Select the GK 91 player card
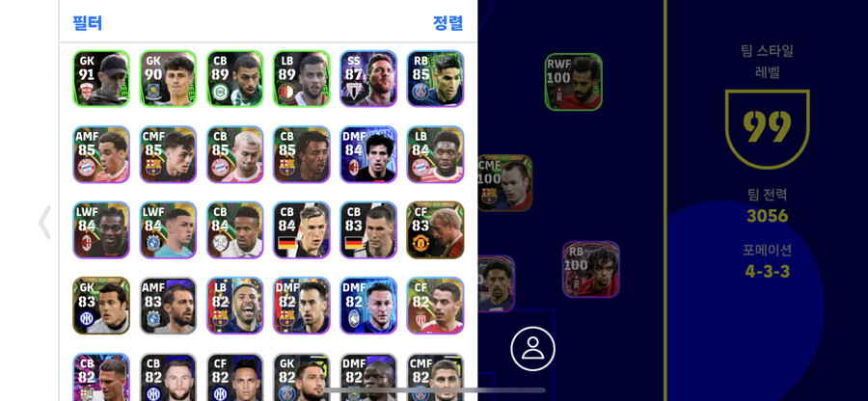 pos(101,78)
